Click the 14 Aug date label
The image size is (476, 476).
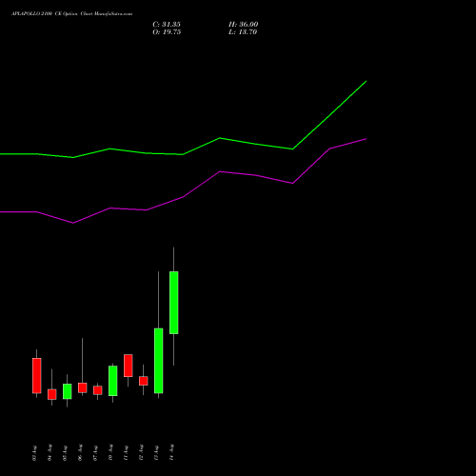(171, 453)
